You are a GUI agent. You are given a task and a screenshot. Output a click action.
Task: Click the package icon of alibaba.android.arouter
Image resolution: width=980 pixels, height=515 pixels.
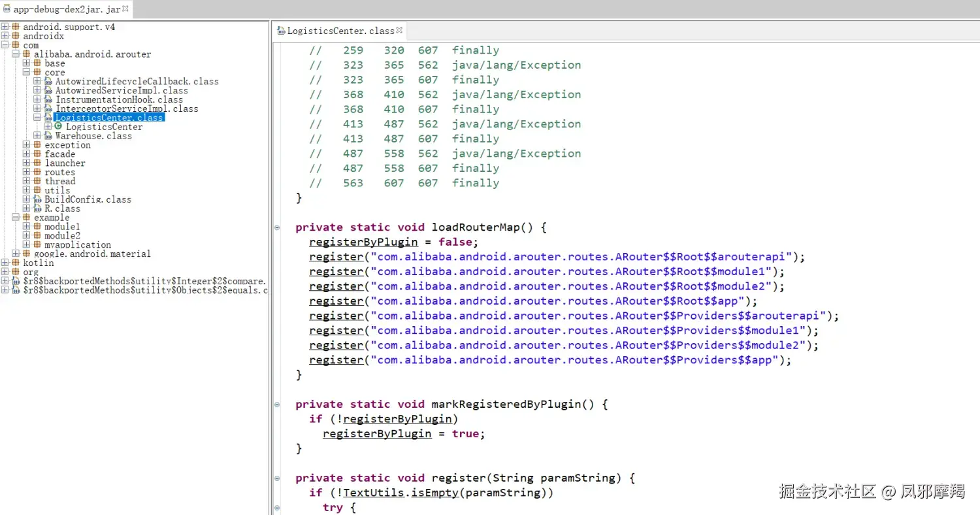pos(27,54)
